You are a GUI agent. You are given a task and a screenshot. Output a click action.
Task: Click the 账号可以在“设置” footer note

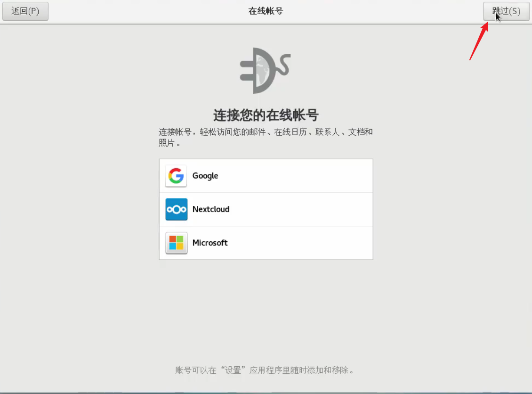tap(265, 370)
